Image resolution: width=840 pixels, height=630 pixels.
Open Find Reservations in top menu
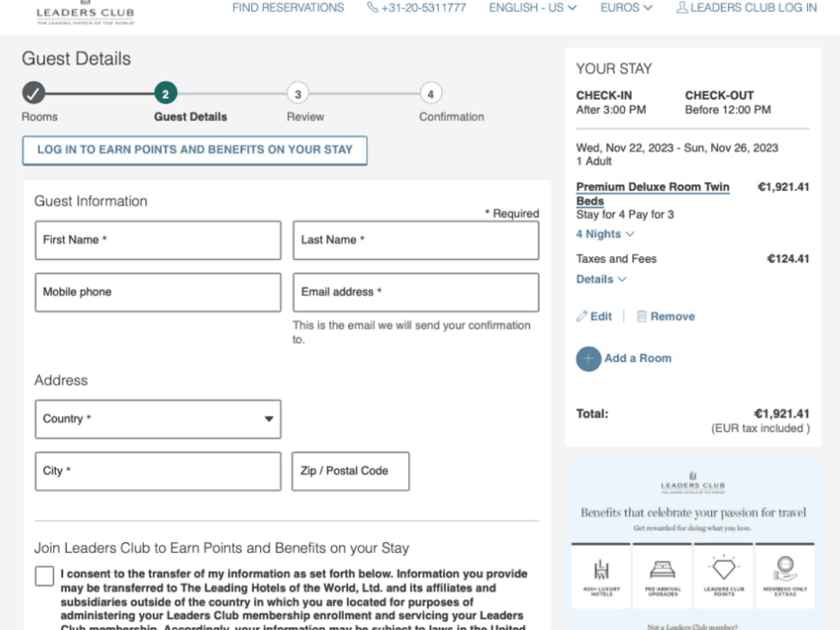(x=288, y=8)
